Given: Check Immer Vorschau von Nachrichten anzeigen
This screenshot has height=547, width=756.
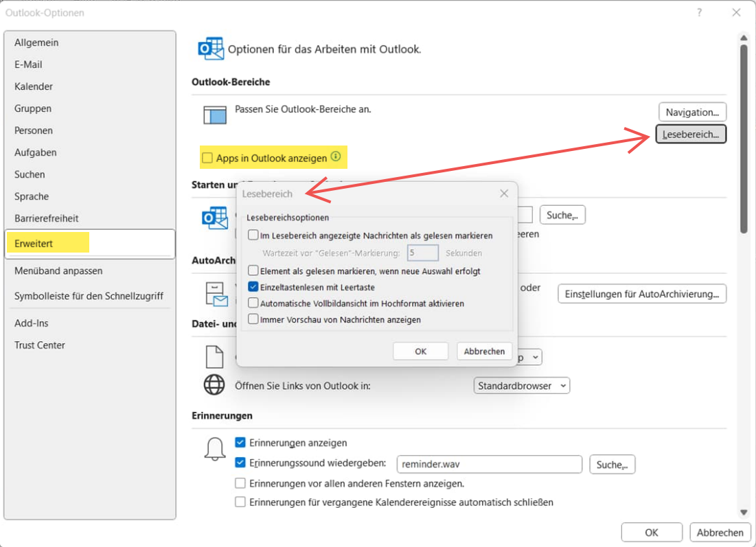Looking at the screenshot, I should point(253,319).
